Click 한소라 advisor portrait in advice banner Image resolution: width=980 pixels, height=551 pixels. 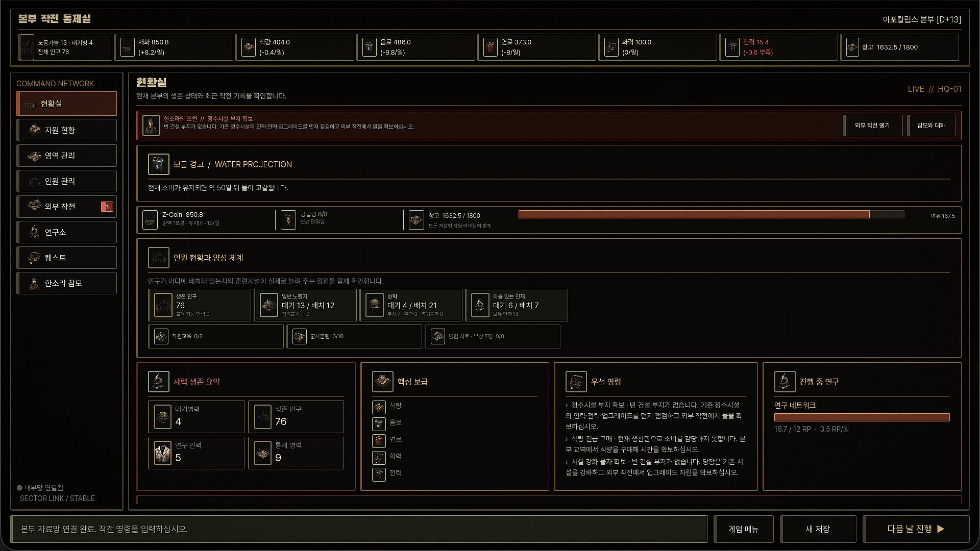[x=151, y=126]
